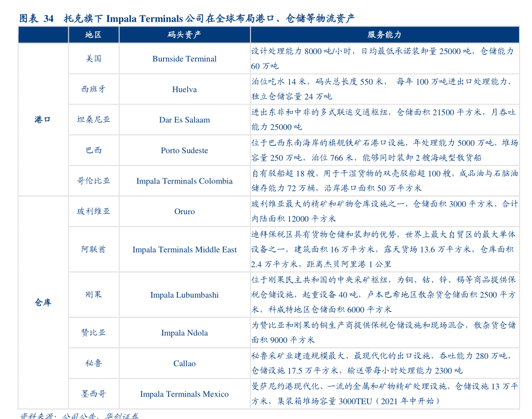
Task: Select the Dar Es Salaam cell
Action: pos(184,120)
